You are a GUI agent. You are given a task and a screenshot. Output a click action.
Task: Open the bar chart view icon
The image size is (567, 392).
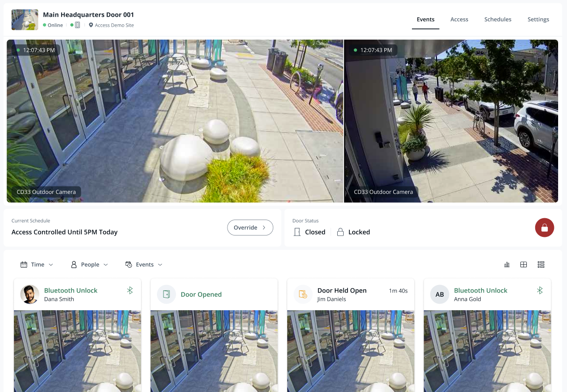pyautogui.click(x=507, y=264)
